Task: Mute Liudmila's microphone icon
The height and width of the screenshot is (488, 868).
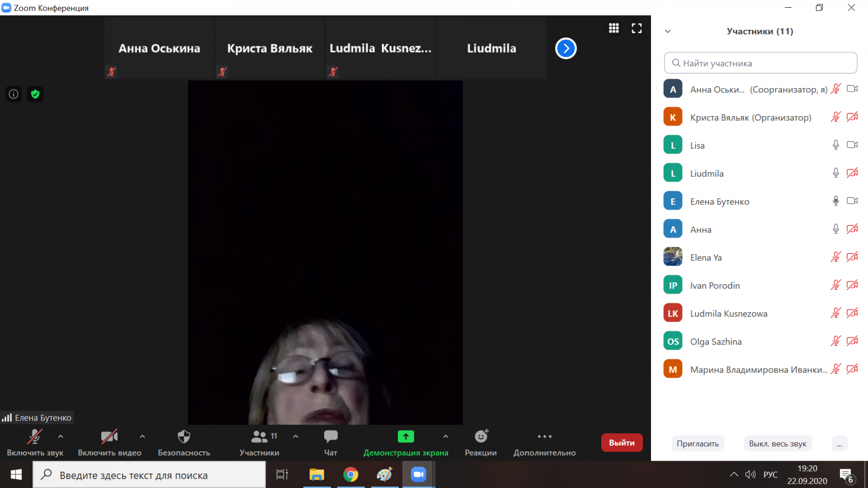Action: click(836, 172)
